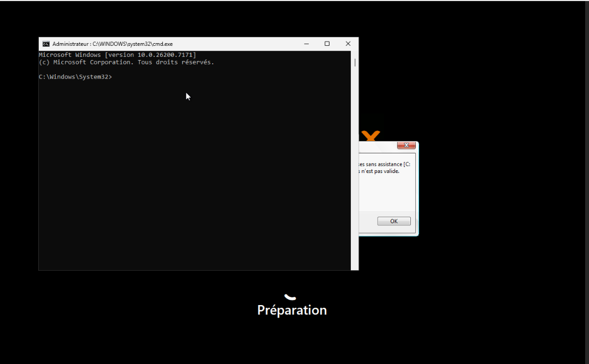Open the cmd.exe system menu icon
The image size is (589, 364).
click(x=46, y=44)
